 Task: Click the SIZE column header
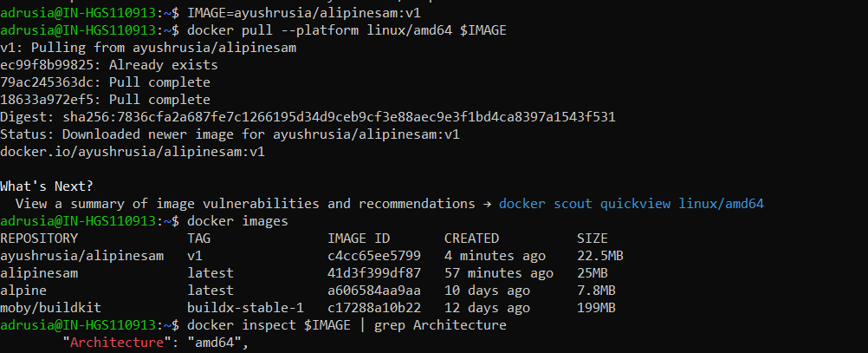click(x=592, y=239)
